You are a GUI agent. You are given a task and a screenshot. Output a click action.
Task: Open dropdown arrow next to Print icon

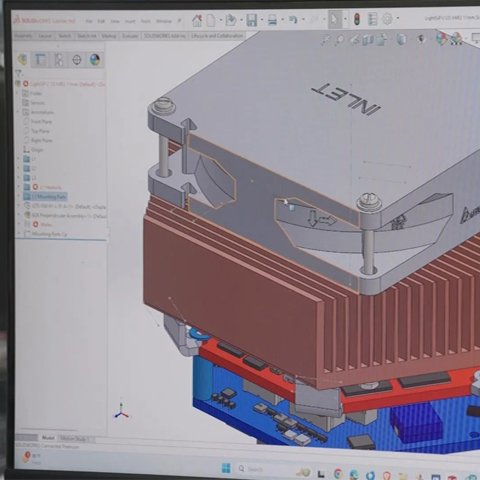282,20
